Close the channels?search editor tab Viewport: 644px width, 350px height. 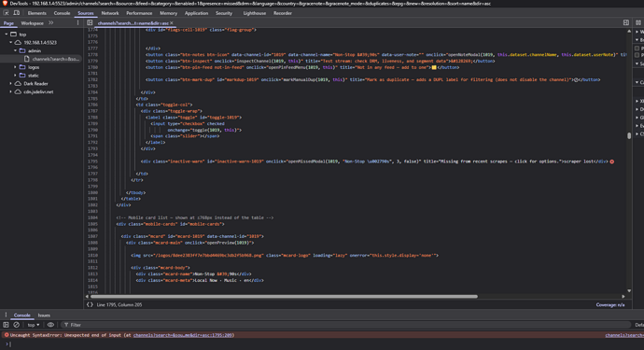172,23
